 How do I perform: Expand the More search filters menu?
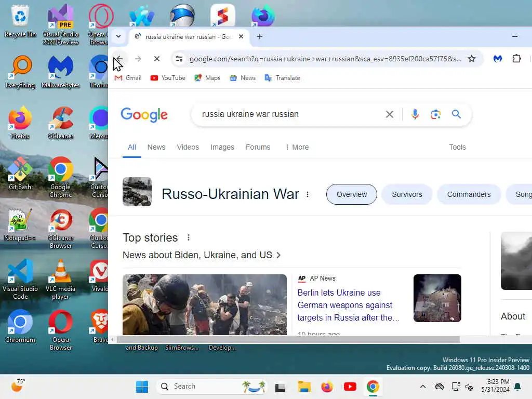pos(297,147)
